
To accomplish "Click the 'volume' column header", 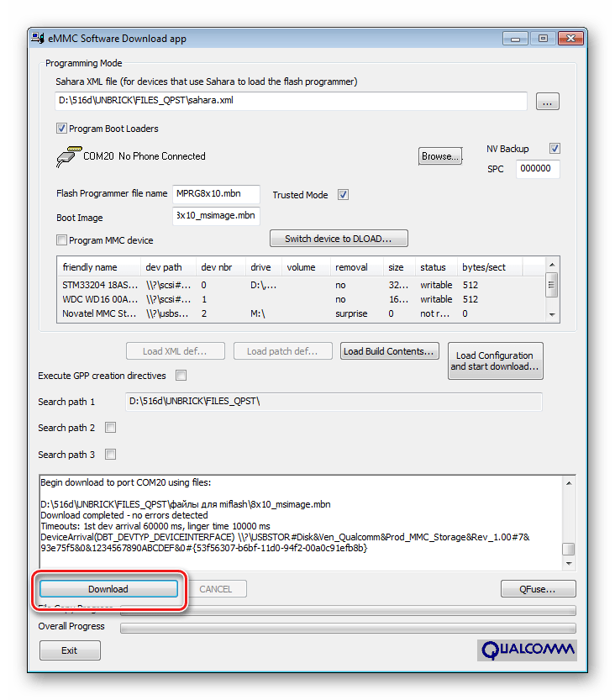I will [x=306, y=267].
